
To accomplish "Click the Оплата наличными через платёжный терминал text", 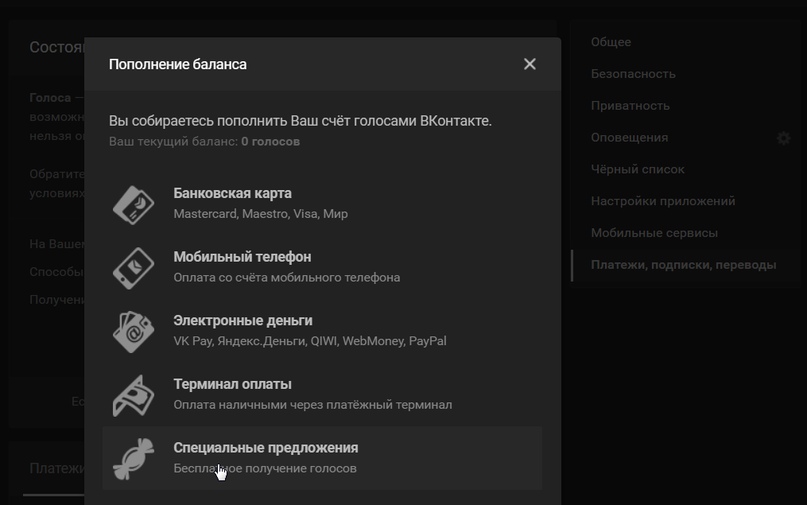I will [312, 405].
